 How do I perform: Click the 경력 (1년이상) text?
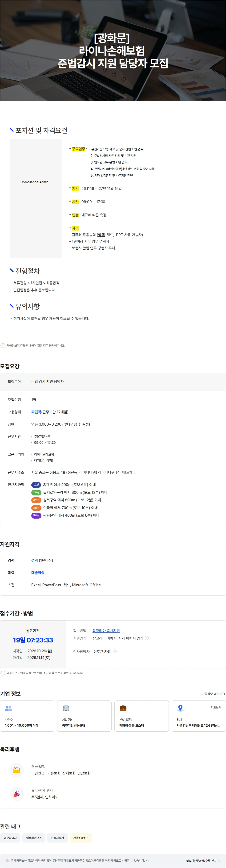[42, 560]
